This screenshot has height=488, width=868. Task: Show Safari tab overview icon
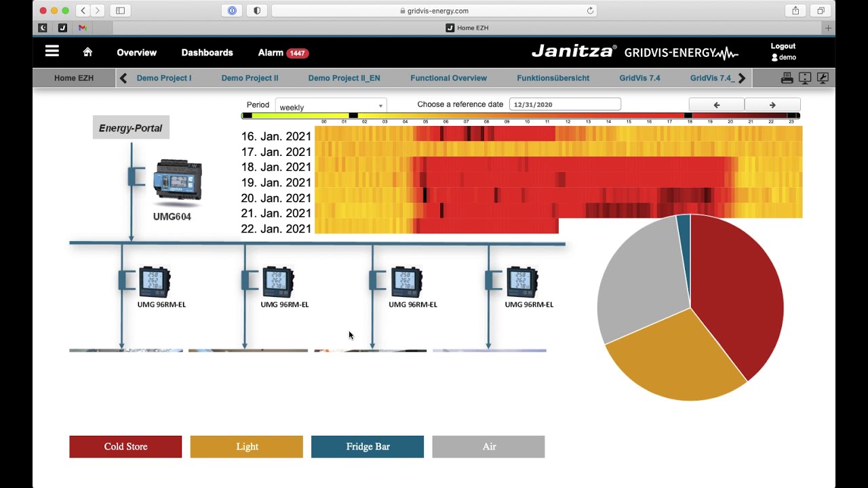pyautogui.click(x=821, y=11)
